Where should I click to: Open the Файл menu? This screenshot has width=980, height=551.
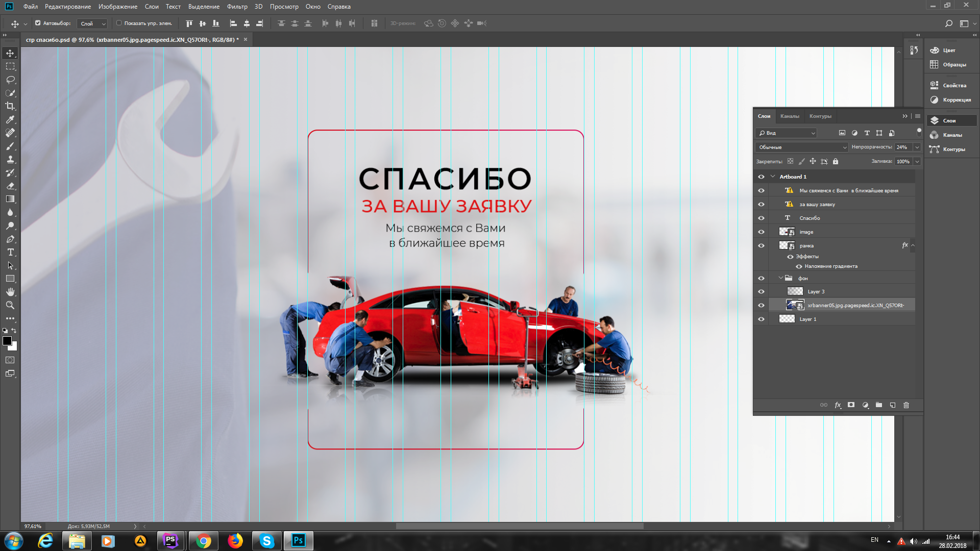click(31, 7)
